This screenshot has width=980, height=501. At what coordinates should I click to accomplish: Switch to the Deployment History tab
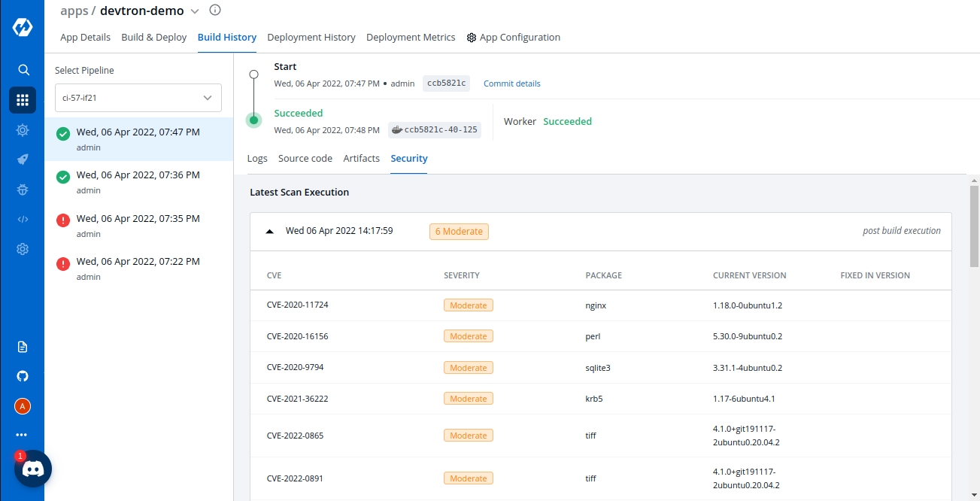coord(311,38)
